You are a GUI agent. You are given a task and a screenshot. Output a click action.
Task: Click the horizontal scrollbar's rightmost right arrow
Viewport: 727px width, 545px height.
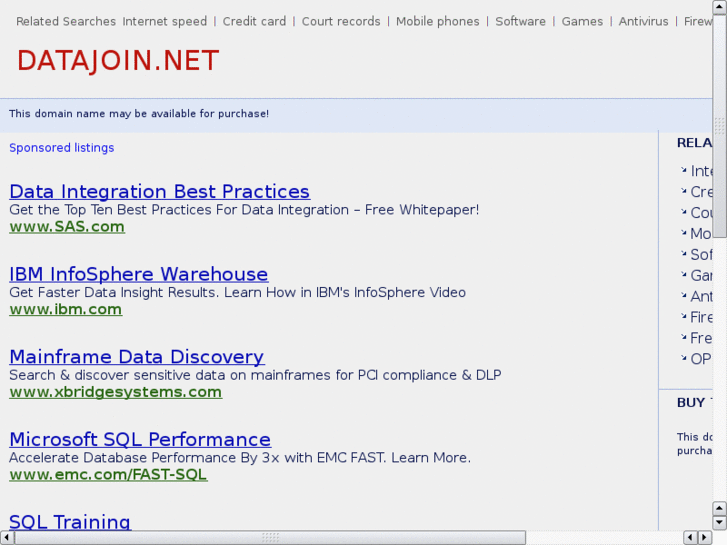click(x=703, y=538)
